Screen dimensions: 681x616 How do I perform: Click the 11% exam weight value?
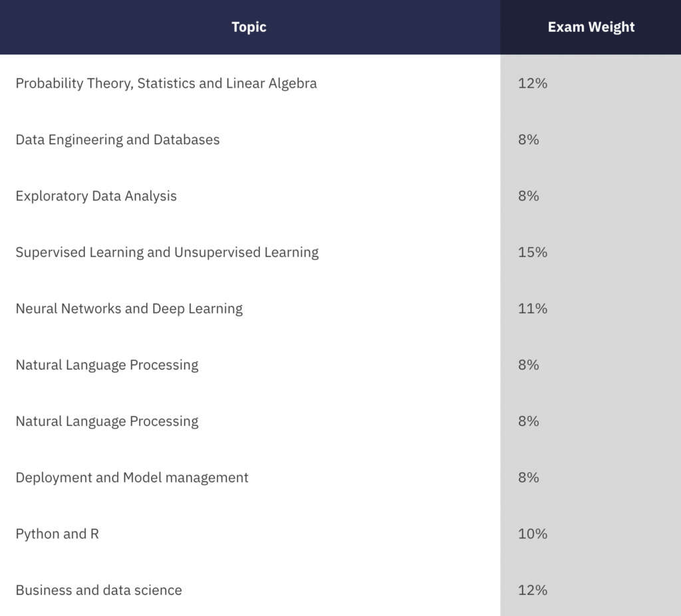click(533, 309)
